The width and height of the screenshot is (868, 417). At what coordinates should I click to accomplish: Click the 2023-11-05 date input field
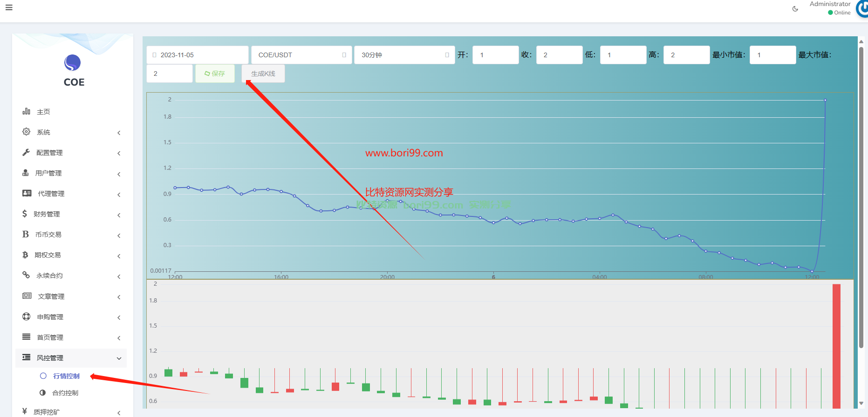tap(198, 55)
